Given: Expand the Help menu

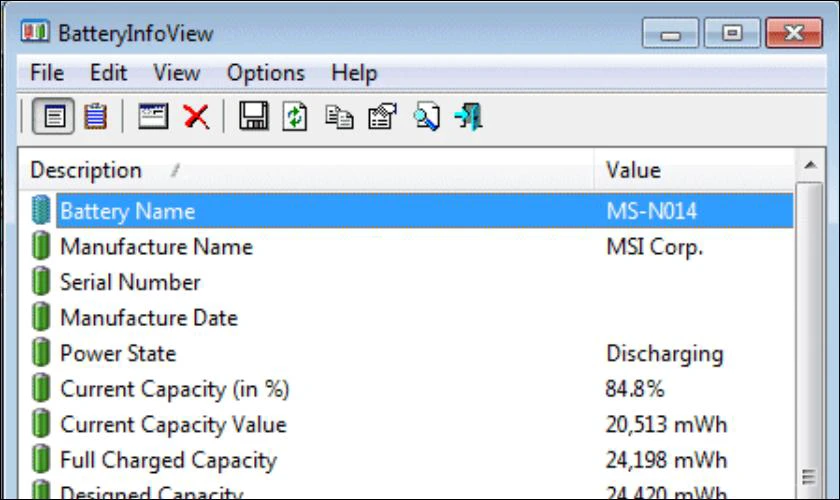Looking at the screenshot, I should tap(354, 73).
